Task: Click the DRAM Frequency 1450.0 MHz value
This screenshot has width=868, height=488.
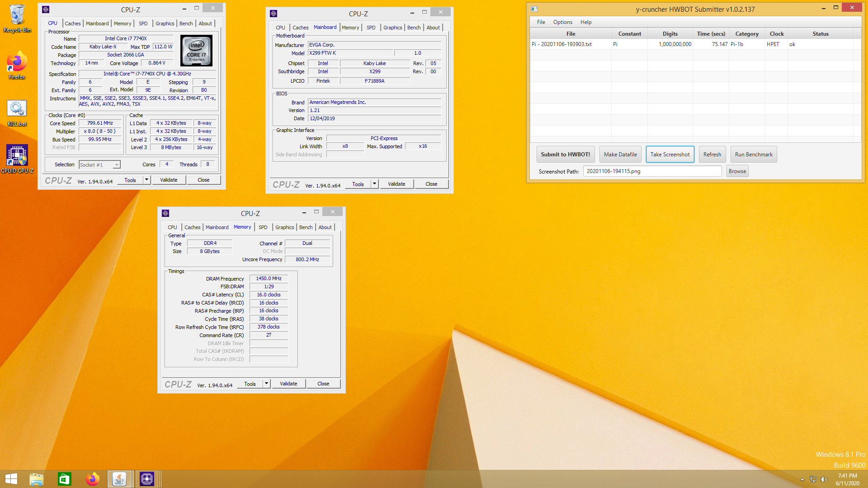Action: (x=269, y=278)
